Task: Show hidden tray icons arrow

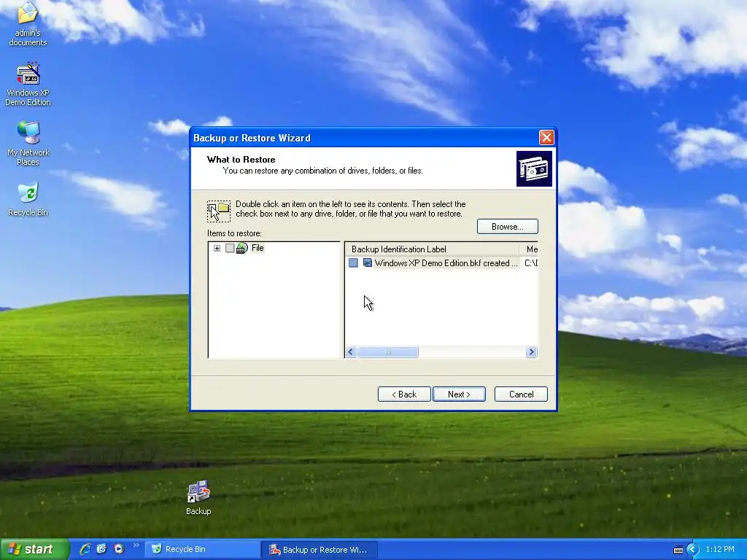Action: (x=693, y=550)
